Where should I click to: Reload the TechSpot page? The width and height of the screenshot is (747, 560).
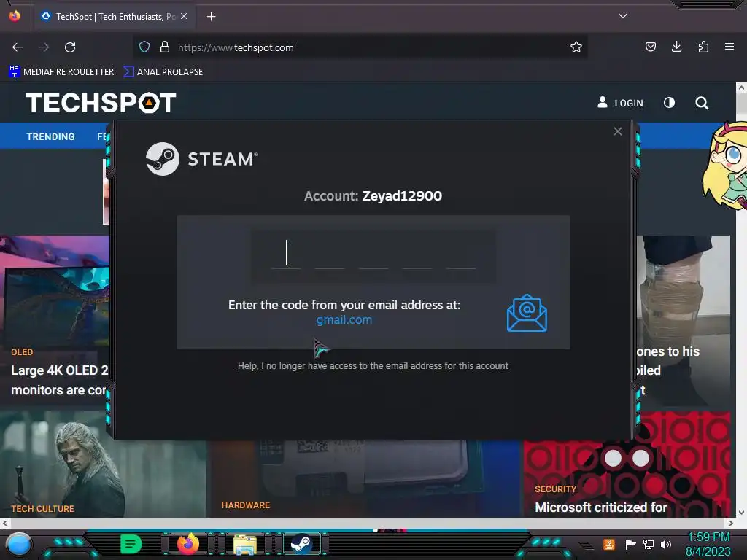point(70,47)
